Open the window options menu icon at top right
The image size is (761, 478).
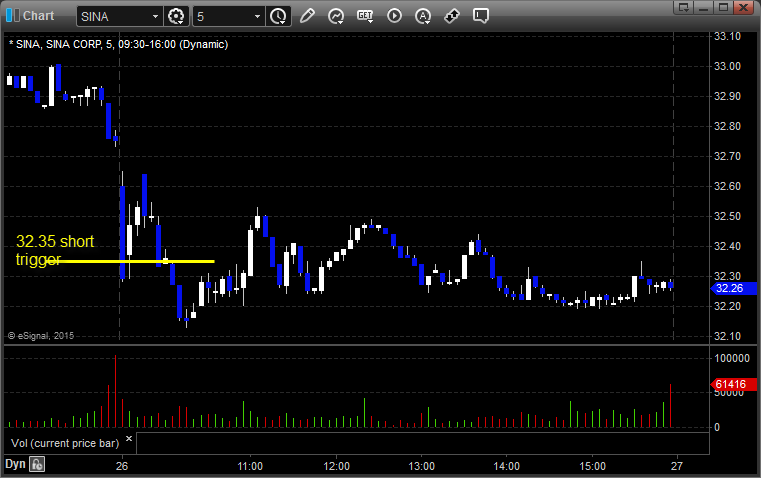[x=683, y=7]
